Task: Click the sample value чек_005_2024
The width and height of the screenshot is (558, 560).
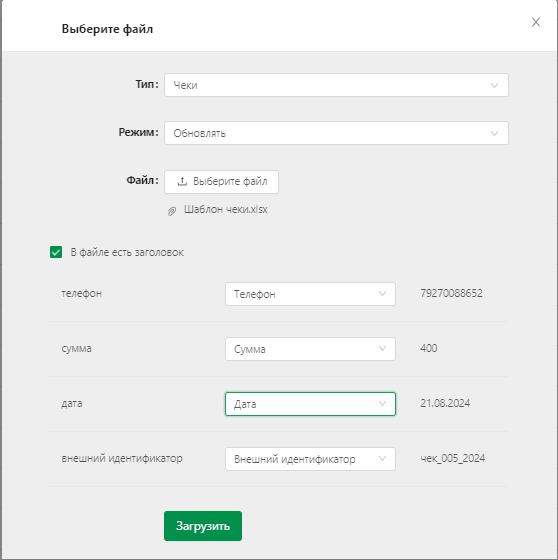Action: click(x=453, y=458)
